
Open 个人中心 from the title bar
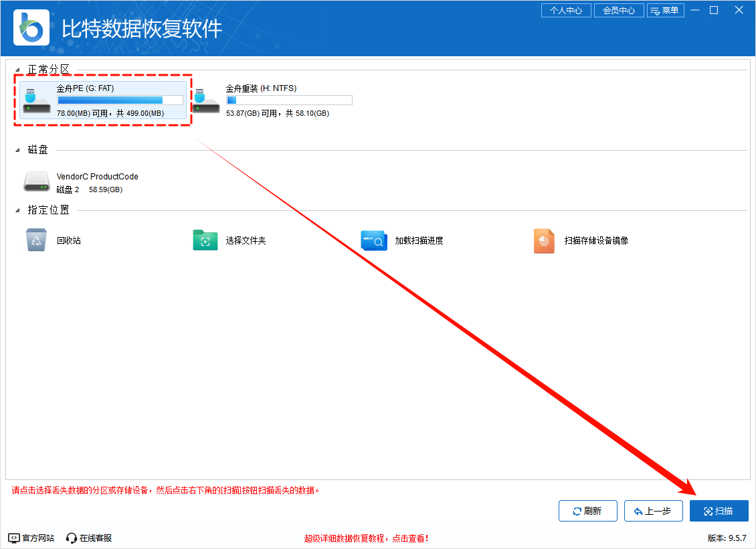pos(566,10)
